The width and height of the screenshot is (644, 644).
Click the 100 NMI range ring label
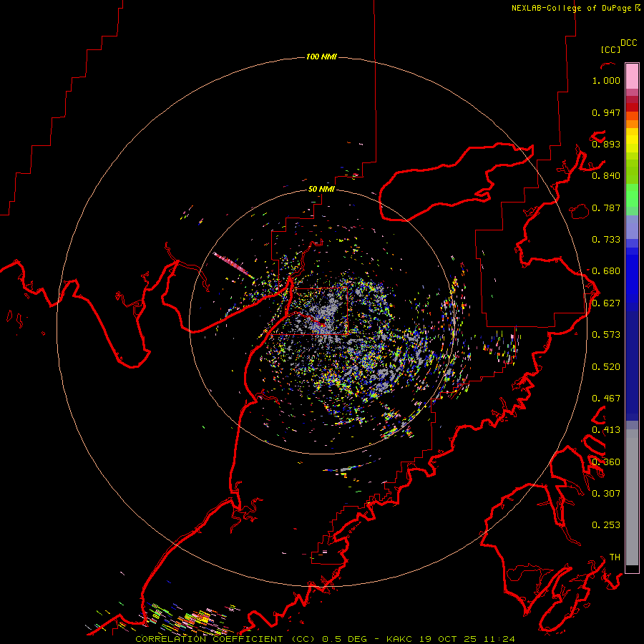click(x=321, y=57)
